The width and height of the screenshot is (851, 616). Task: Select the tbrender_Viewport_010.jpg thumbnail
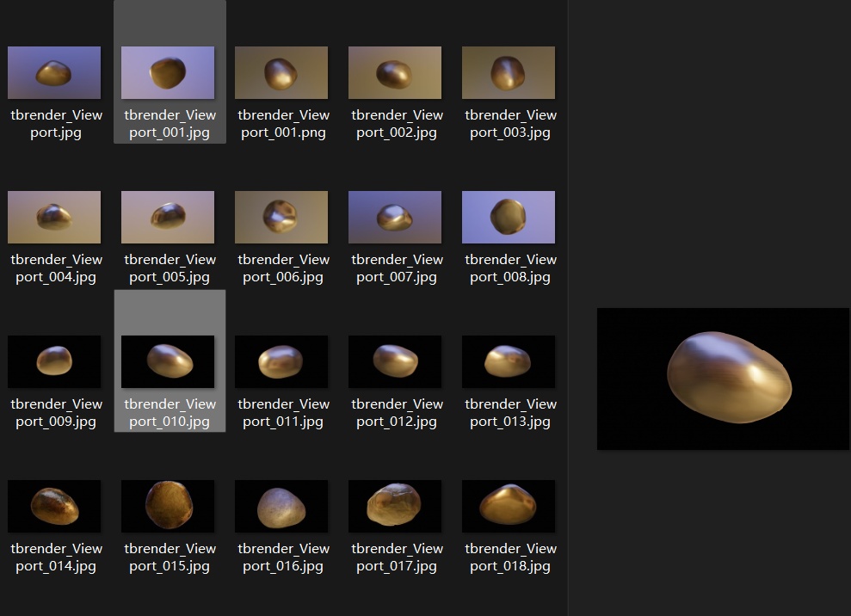(x=168, y=361)
